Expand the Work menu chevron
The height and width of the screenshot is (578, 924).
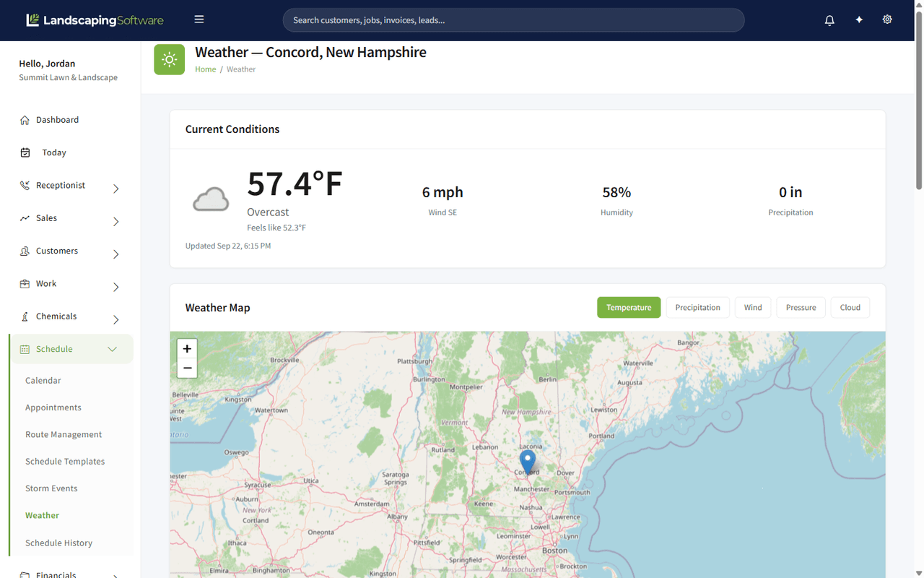116,288
